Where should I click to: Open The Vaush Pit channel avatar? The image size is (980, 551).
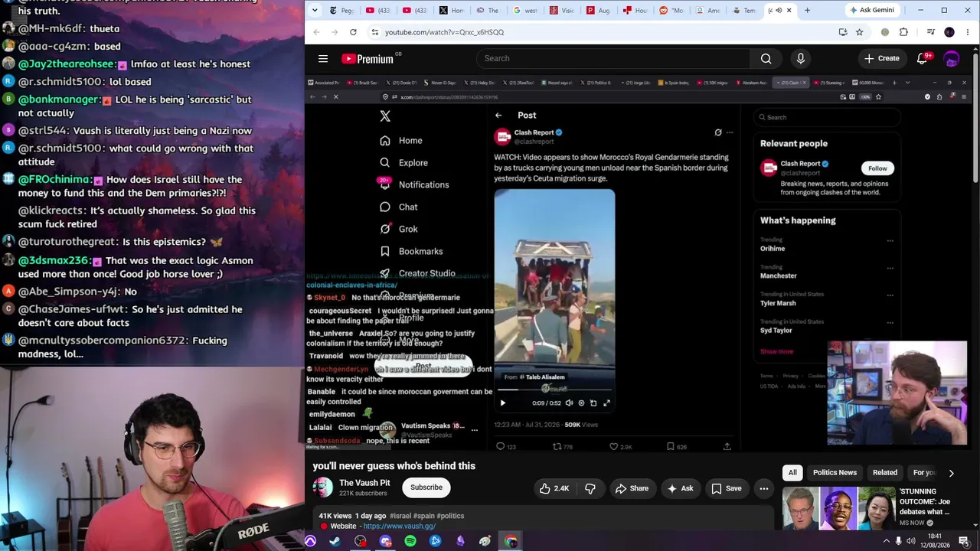323,487
